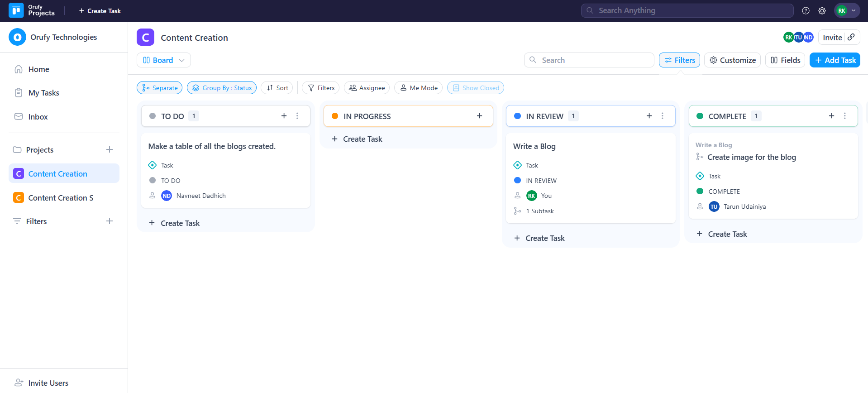Toggle the Separate subtasks option
This screenshot has width=868, height=393.
click(x=160, y=88)
